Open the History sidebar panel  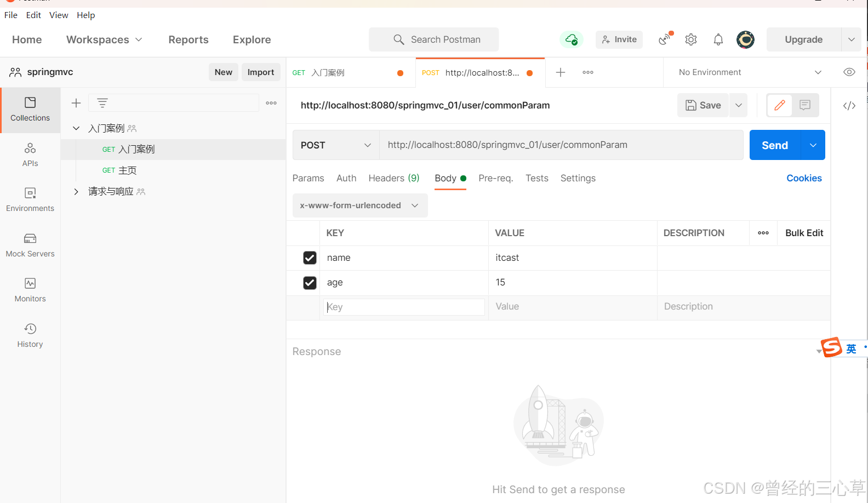30,336
